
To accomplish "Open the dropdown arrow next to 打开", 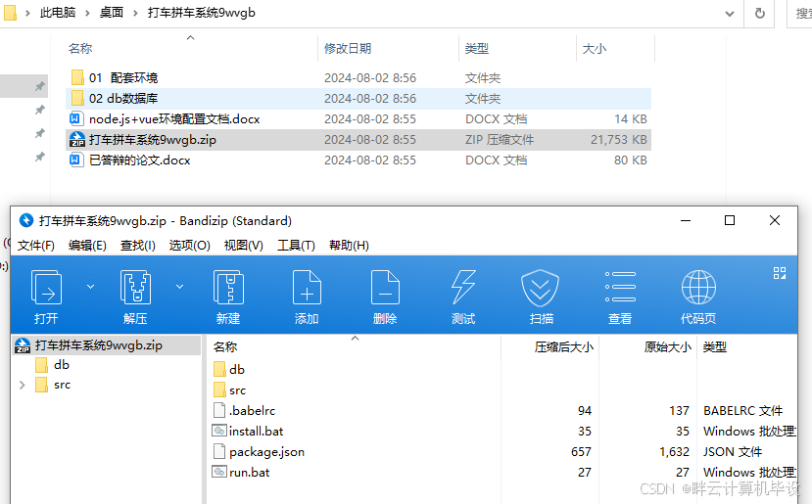I will coord(91,286).
